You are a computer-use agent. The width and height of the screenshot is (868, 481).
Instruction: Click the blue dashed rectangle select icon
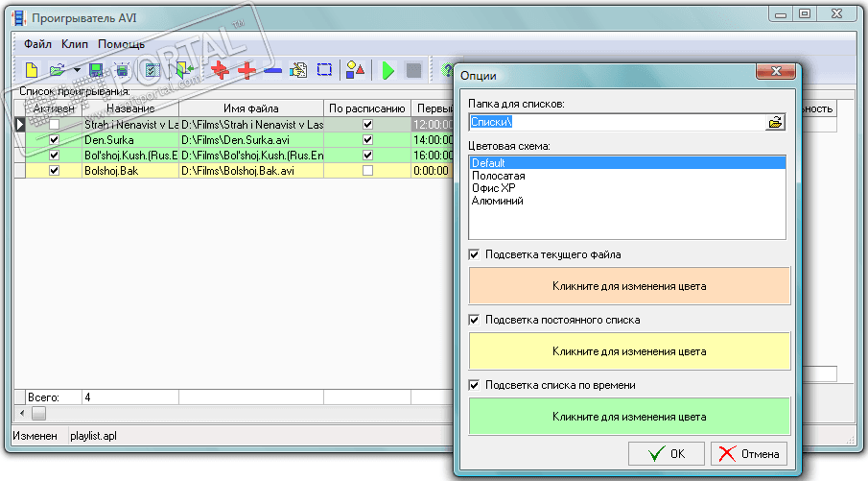pyautogui.click(x=324, y=70)
